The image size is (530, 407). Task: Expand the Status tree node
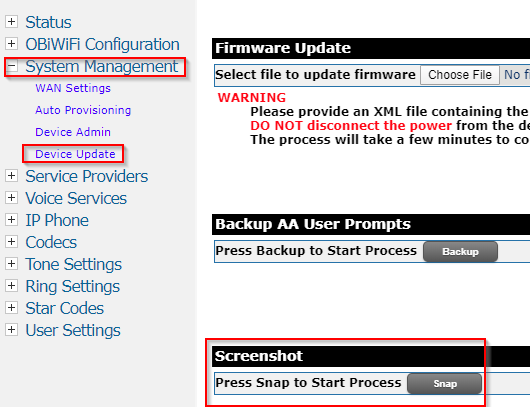[x=11, y=21]
